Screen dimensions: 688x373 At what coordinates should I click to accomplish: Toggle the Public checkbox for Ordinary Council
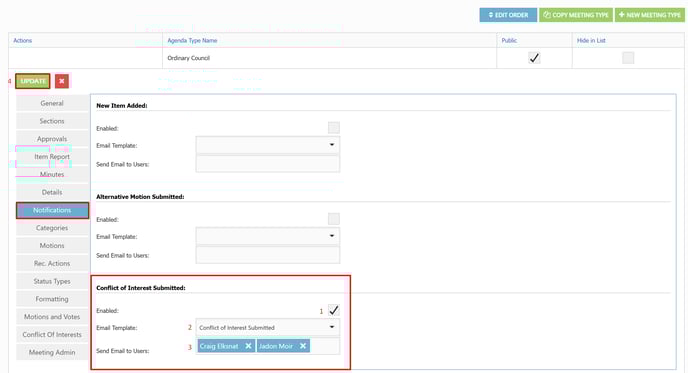534,58
